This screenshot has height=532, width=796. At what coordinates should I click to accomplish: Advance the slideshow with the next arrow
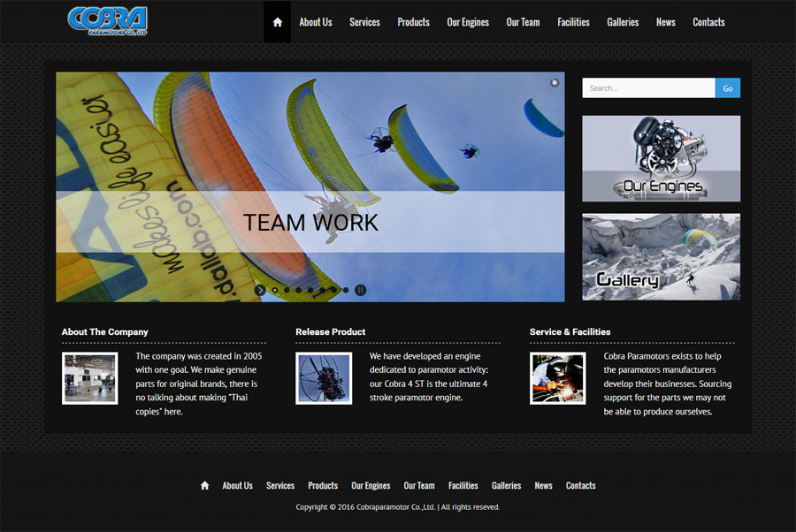click(x=260, y=290)
